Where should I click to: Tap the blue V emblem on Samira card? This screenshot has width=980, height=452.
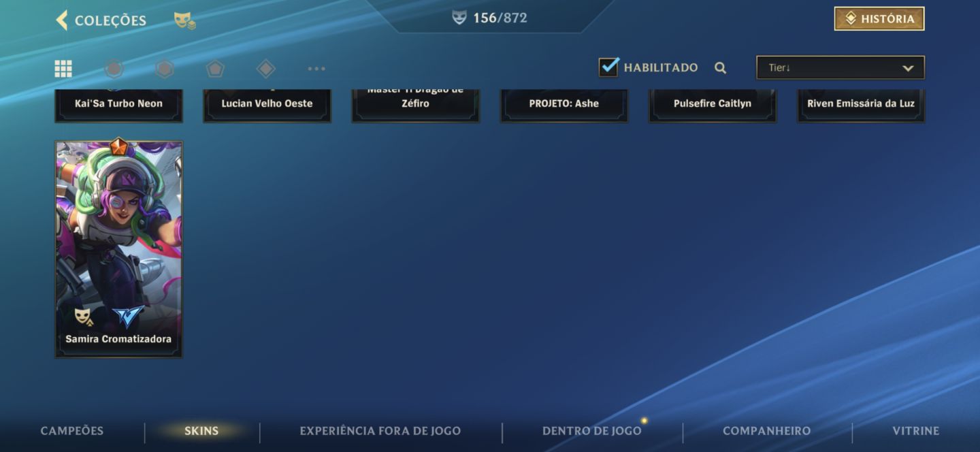(128, 317)
